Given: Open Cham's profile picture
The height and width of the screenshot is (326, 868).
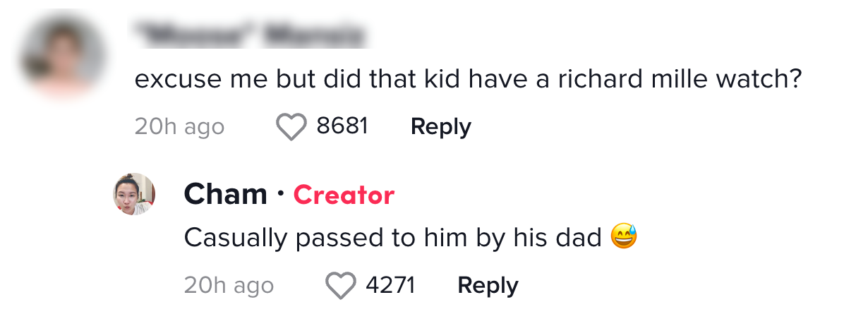Looking at the screenshot, I should [x=134, y=194].
